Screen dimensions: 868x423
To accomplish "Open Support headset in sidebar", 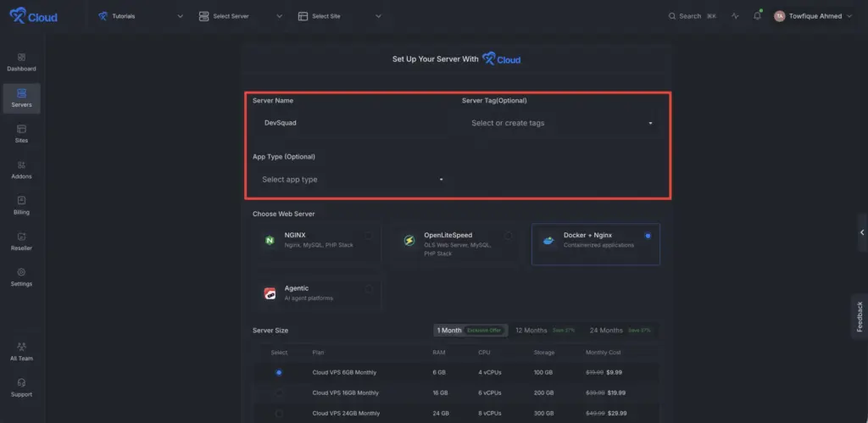I will (x=21, y=382).
